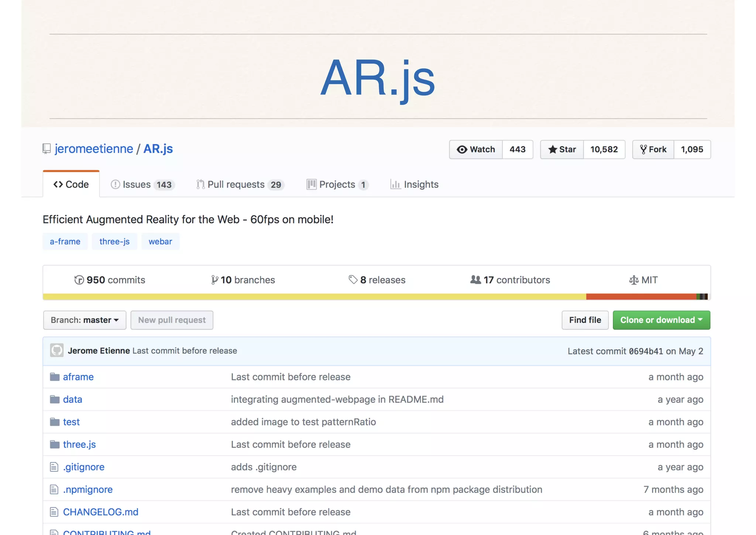Click the Issues tab icon

tap(115, 184)
